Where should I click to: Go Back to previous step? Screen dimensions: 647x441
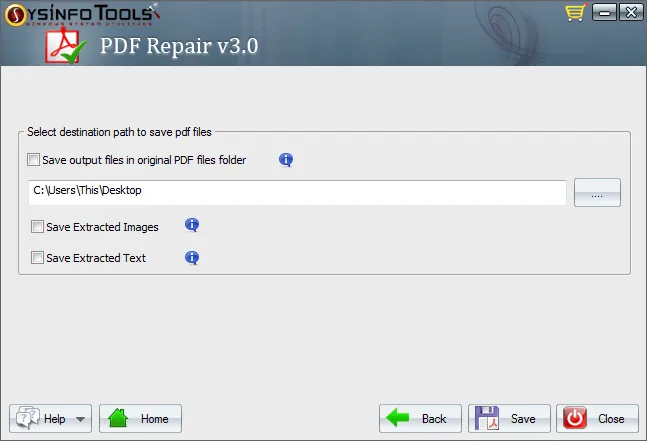420,419
